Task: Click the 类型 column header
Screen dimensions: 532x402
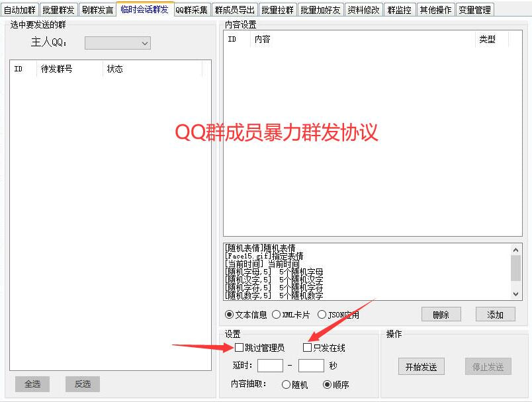Action: 492,39
